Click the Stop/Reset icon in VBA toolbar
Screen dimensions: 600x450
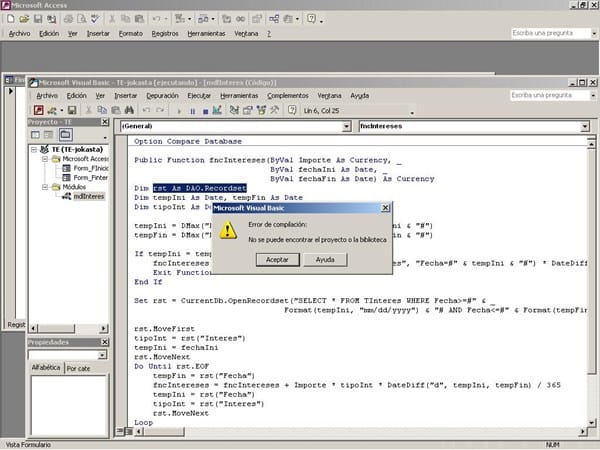pos(204,110)
